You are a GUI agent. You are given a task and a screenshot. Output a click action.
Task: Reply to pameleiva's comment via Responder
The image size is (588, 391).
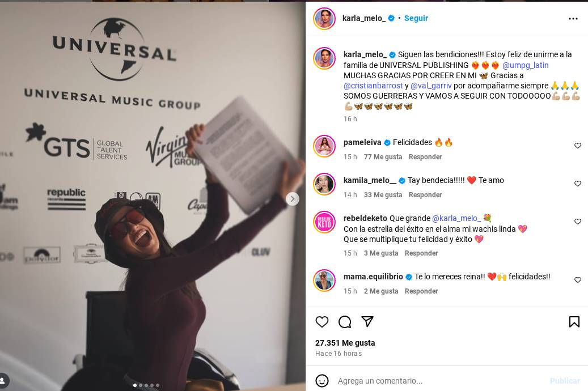[425, 157]
